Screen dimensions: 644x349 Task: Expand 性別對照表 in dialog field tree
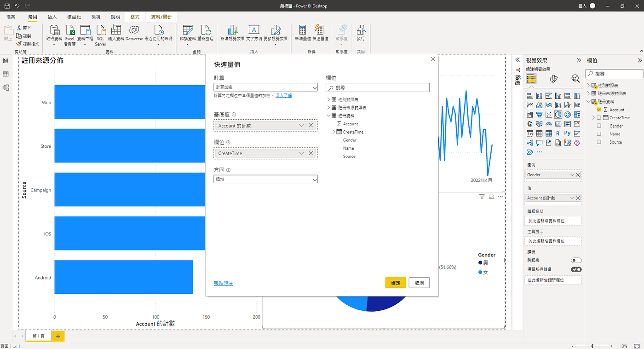coord(328,99)
